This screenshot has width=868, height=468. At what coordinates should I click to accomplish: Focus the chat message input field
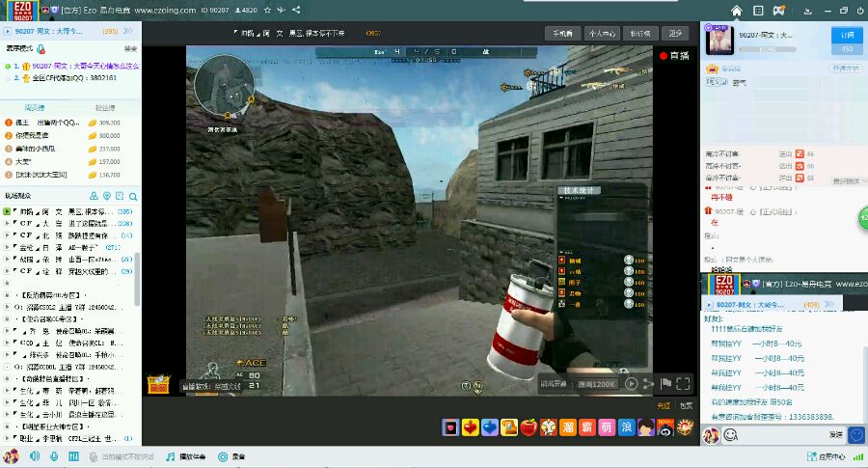point(783,435)
